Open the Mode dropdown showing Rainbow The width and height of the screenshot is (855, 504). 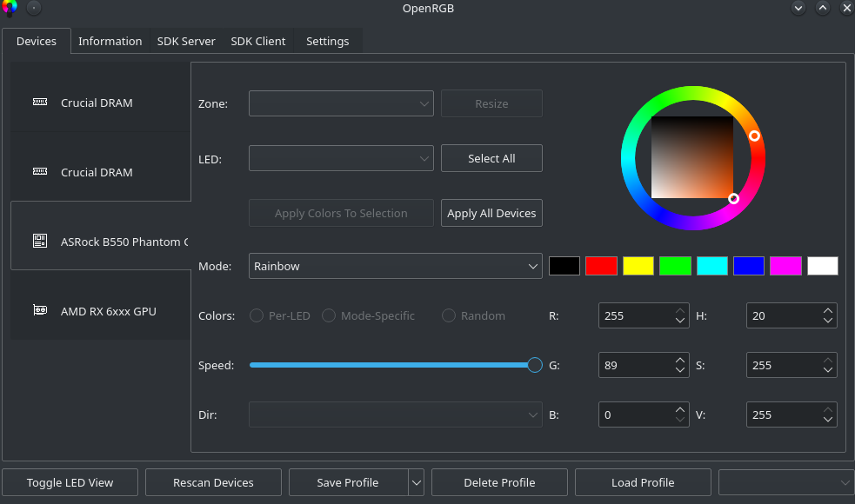396,267
